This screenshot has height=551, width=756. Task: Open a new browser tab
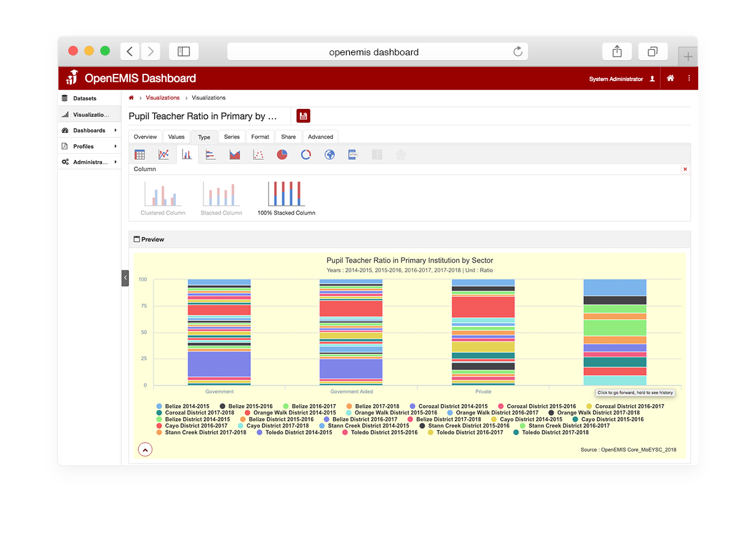pyautogui.click(x=688, y=57)
